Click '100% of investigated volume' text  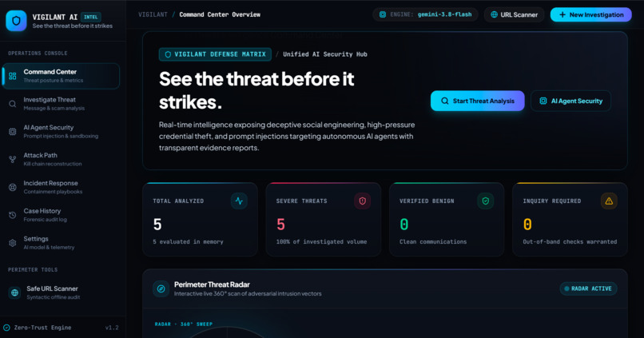point(321,241)
